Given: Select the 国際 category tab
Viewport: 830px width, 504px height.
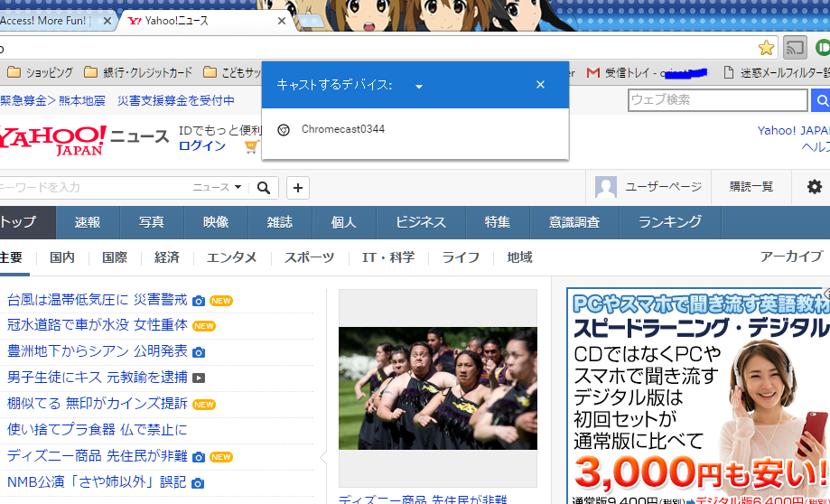Looking at the screenshot, I should 115,257.
